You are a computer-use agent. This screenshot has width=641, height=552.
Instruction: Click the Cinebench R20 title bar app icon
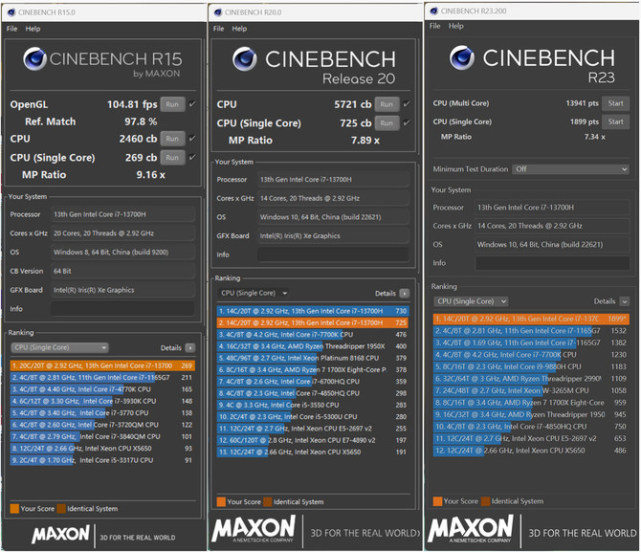(x=218, y=12)
